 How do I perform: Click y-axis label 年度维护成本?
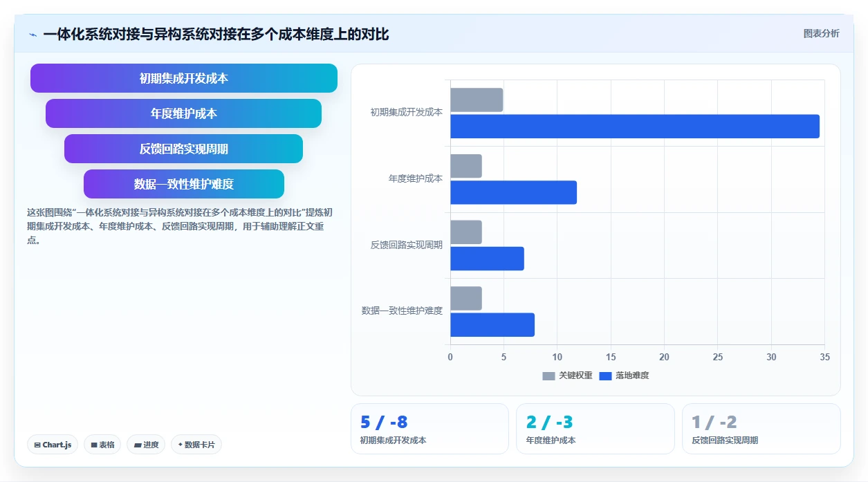pos(416,178)
